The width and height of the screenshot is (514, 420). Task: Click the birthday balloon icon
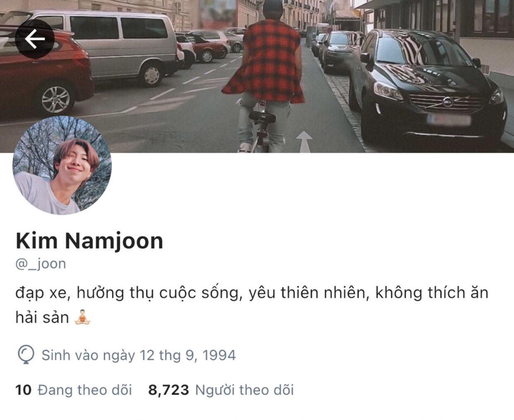[26, 355]
